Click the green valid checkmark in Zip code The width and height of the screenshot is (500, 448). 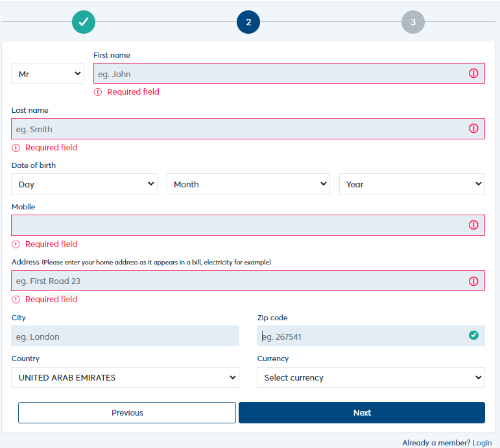(473, 335)
